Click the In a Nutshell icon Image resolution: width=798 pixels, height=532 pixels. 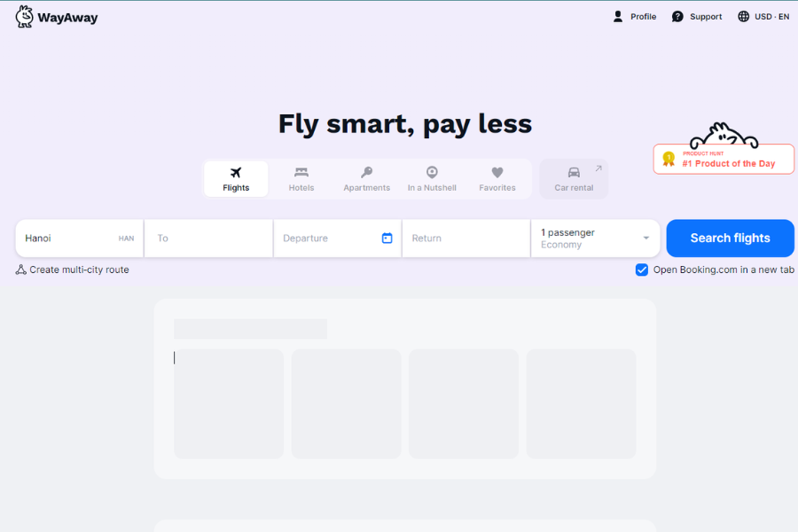432,173
